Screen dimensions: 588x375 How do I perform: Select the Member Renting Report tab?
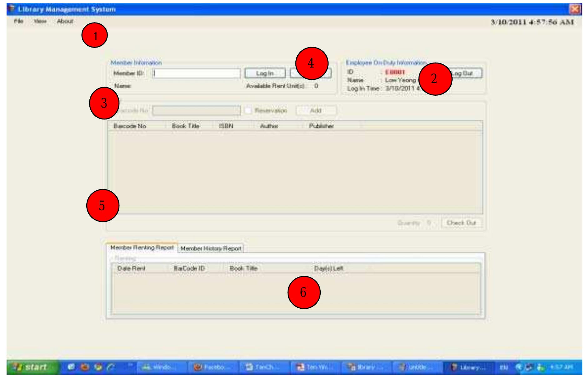click(x=142, y=247)
